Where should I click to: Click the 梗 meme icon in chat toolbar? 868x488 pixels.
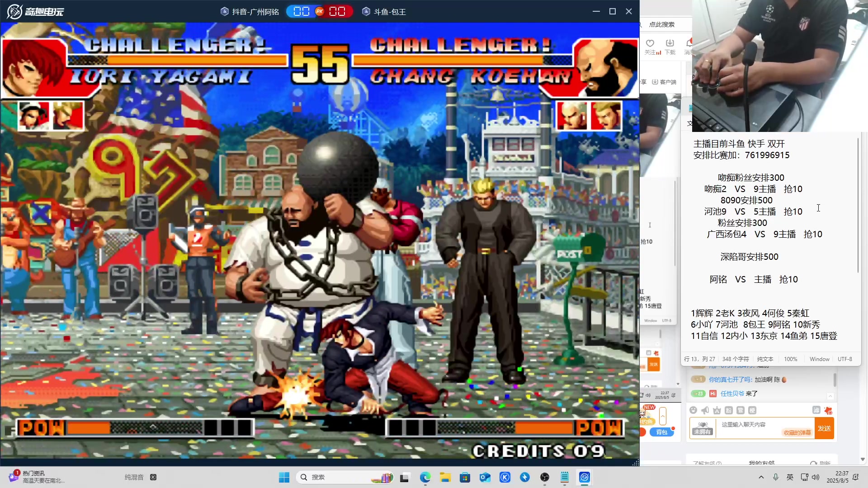pos(752,410)
